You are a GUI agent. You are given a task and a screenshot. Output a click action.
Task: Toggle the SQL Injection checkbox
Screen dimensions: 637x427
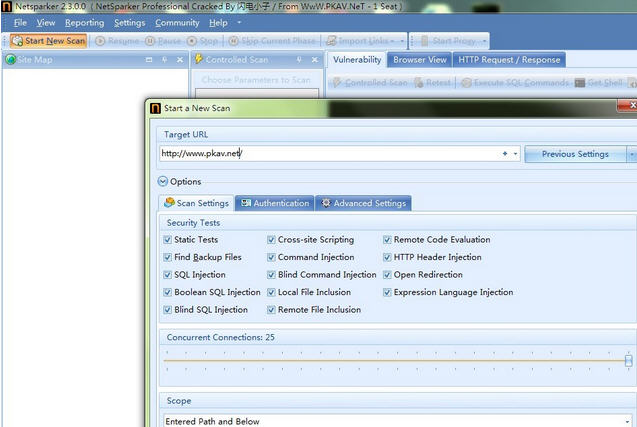[x=167, y=275]
